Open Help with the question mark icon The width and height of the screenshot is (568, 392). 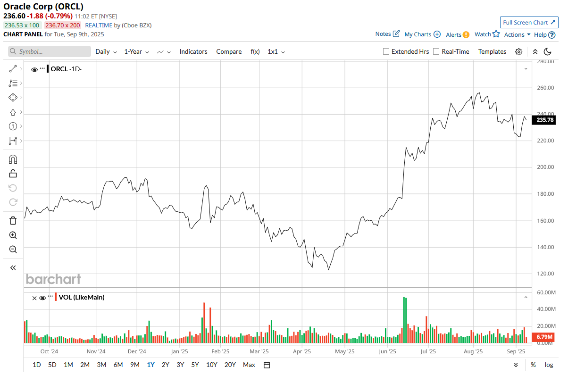[x=552, y=34]
